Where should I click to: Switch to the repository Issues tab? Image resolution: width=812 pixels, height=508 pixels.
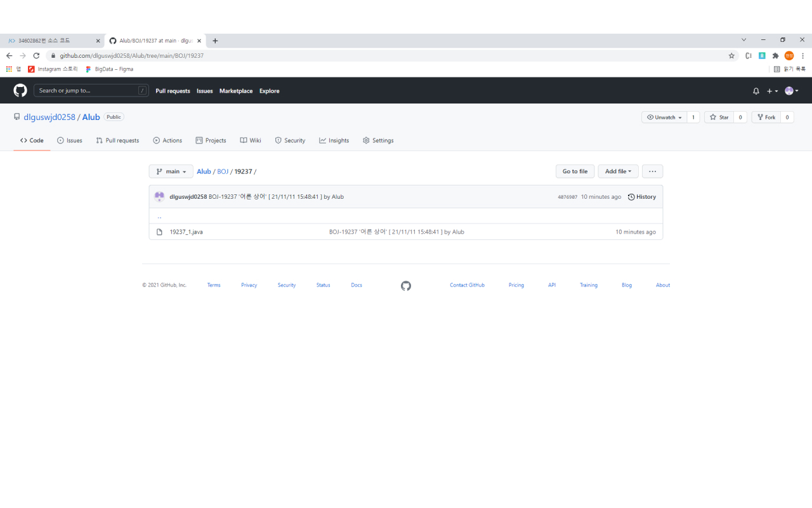[x=70, y=140]
